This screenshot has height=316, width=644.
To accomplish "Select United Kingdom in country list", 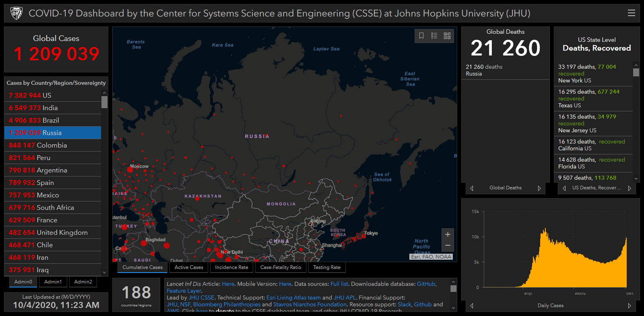I will point(53,232).
